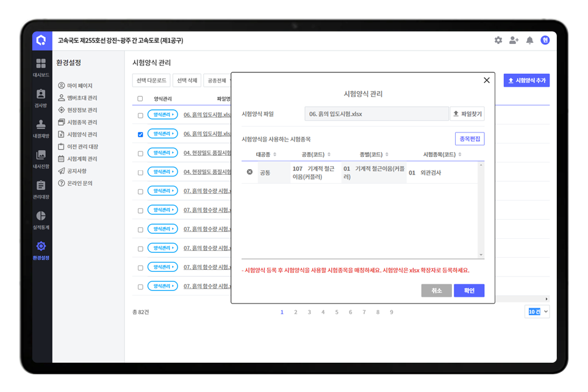This screenshot has width=588, height=392.
Task: Toggle the select-all checkbox in table header
Action: pyautogui.click(x=140, y=98)
